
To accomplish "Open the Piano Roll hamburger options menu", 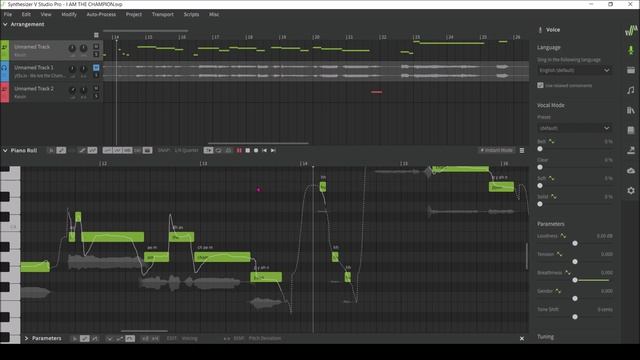I will 522,151.
